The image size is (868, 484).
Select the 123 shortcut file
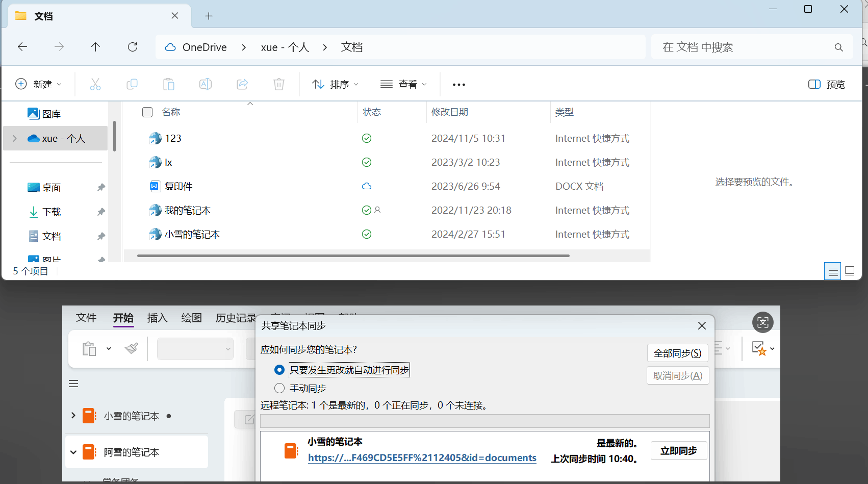pos(173,138)
